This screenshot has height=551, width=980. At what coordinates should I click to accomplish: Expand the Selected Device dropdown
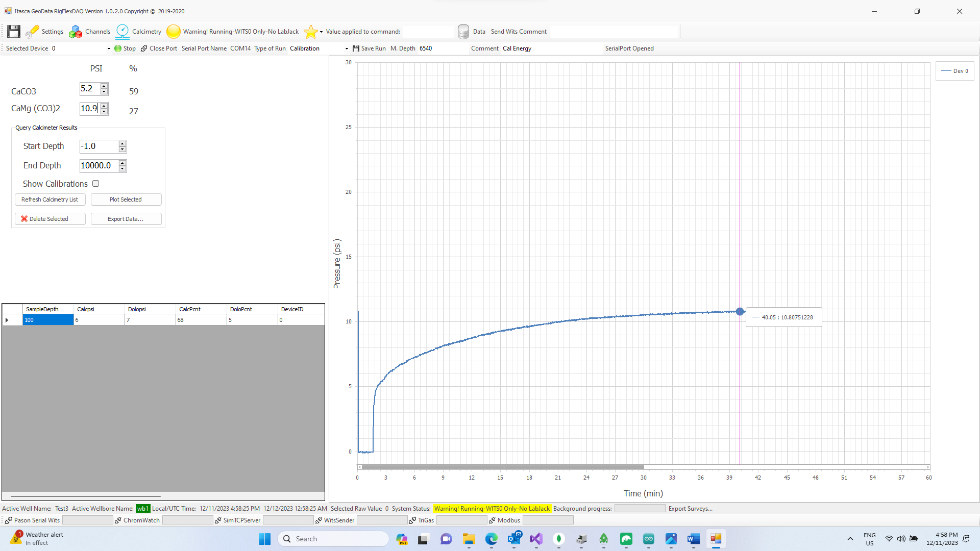pos(109,48)
